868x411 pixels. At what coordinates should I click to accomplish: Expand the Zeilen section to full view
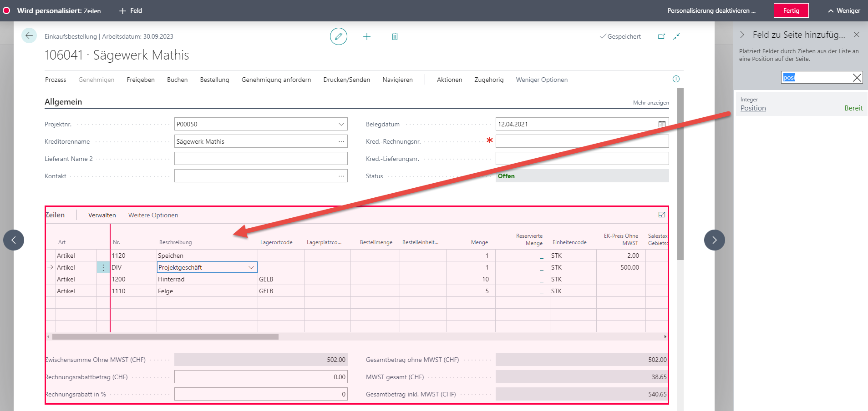[x=662, y=215]
